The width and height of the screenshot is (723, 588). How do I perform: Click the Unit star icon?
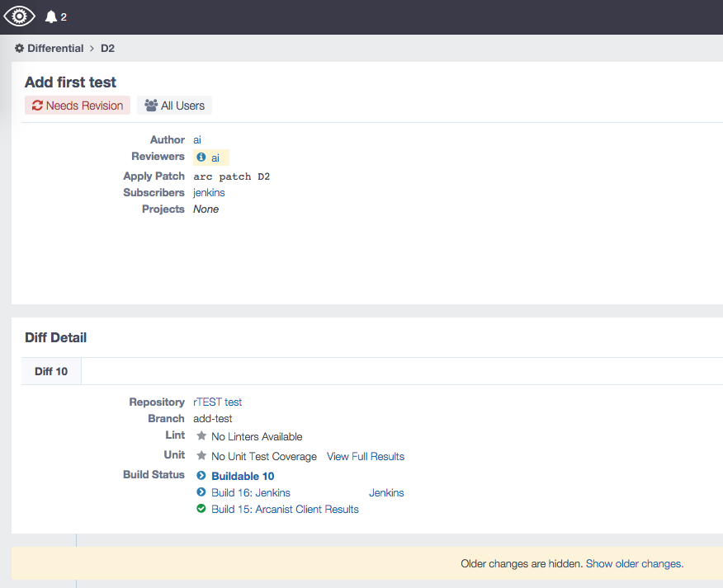201,456
